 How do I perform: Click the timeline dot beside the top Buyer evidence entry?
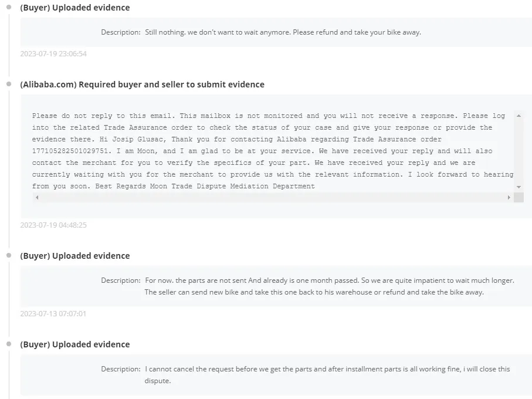coord(9,8)
